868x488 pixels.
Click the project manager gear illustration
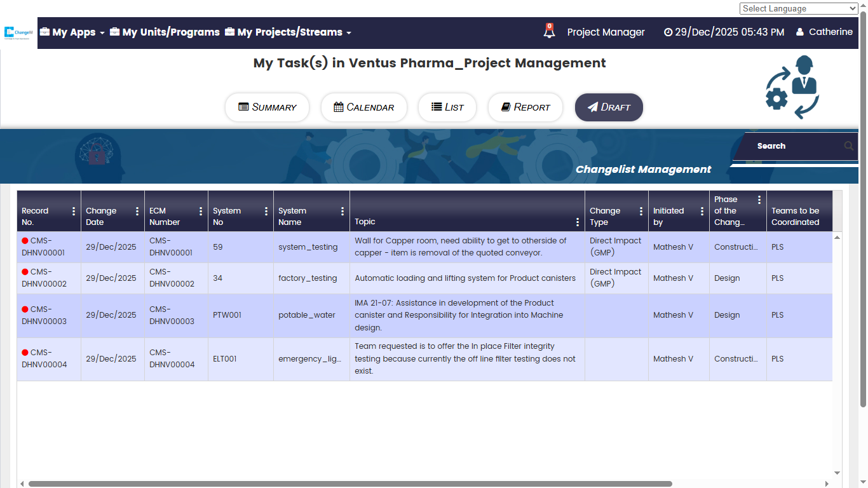792,87
